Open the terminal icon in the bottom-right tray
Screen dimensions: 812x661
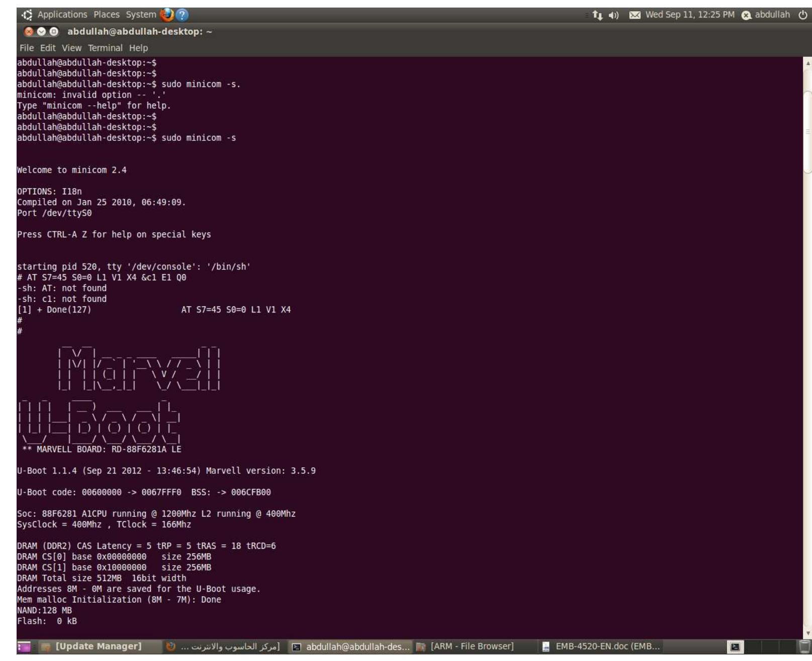click(735, 646)
